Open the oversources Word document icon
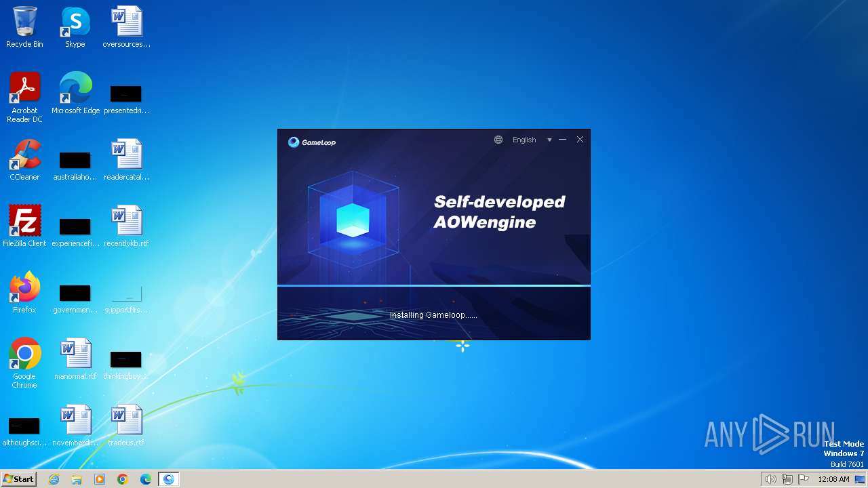This screenshot has height=488, width=868. [126, 27]
